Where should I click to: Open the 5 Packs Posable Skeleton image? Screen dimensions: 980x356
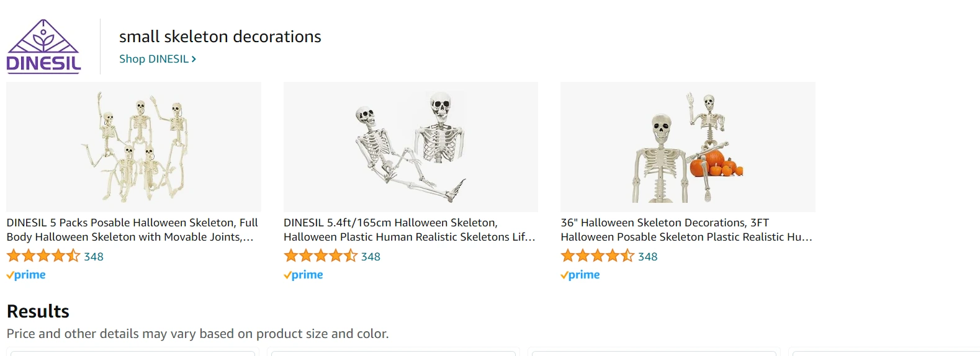pyautogui.click(x=133, y=147)
